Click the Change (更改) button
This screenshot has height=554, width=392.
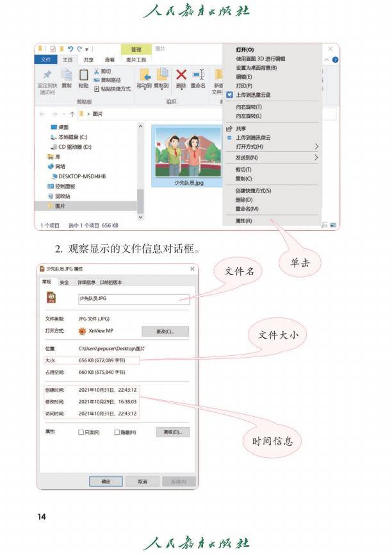click(x=165, y=332)
